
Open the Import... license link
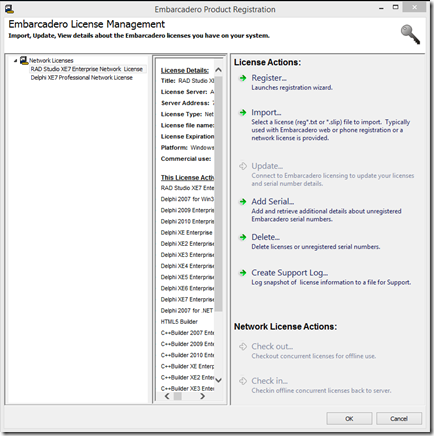coord(266,112)
